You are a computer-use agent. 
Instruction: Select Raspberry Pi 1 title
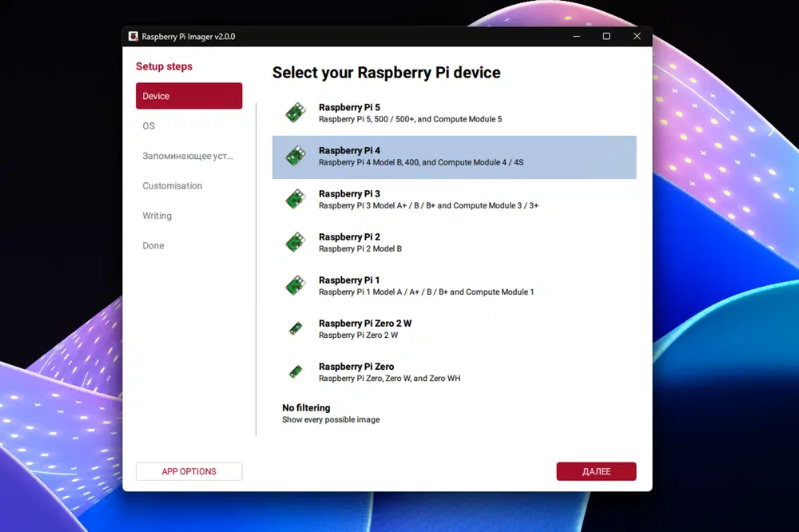click(x=349, y=280)
